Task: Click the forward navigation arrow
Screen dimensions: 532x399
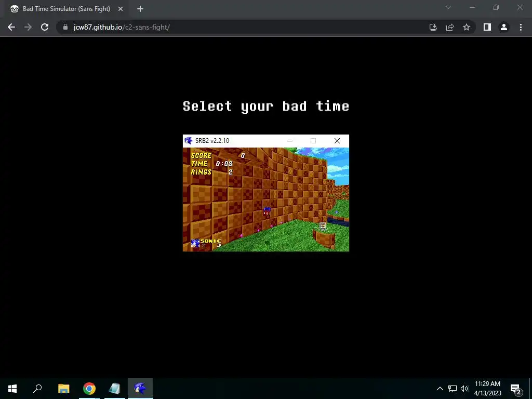Action: pyautogui.click(x=28, y=27)
